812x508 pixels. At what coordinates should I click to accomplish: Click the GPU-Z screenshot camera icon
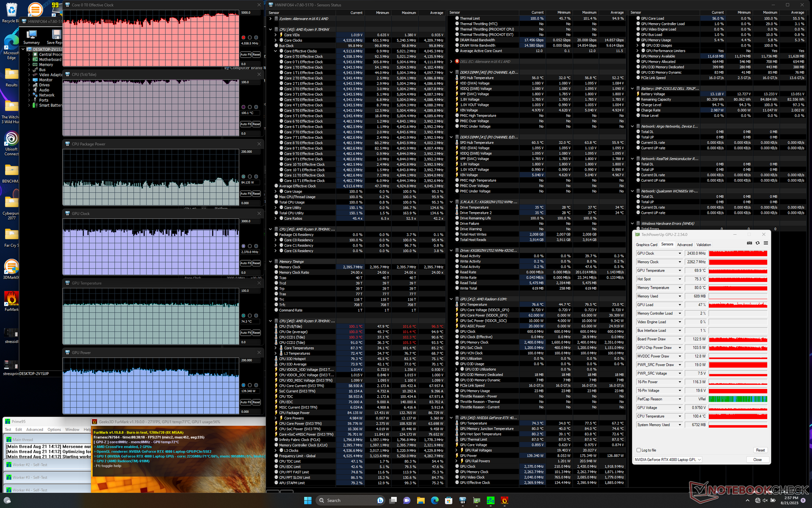[x=749, y=243]
